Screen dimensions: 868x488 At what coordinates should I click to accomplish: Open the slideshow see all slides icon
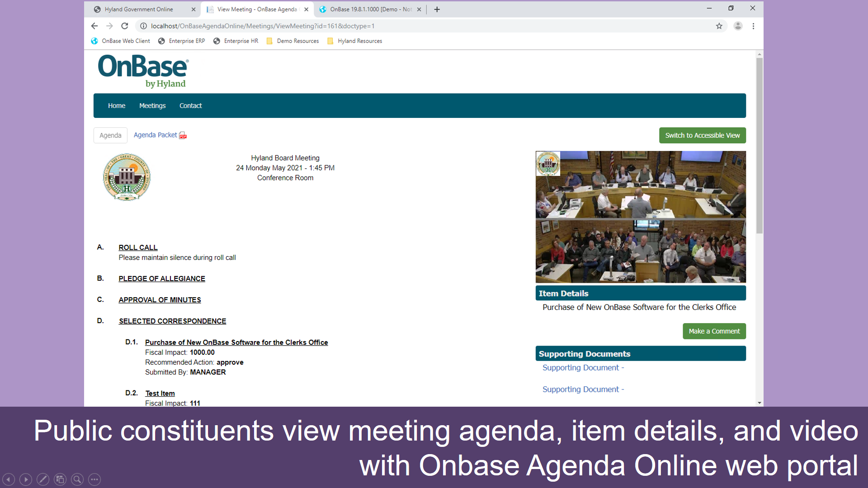point(60,479)
